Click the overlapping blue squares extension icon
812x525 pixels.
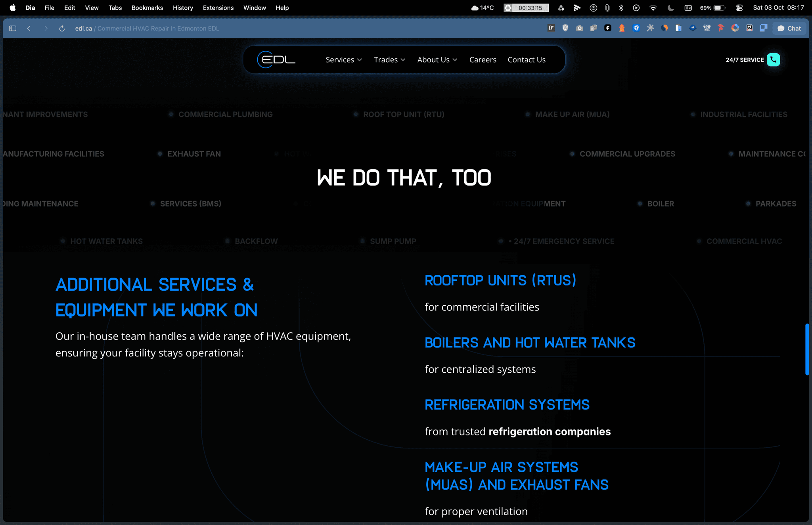[764, 28]
